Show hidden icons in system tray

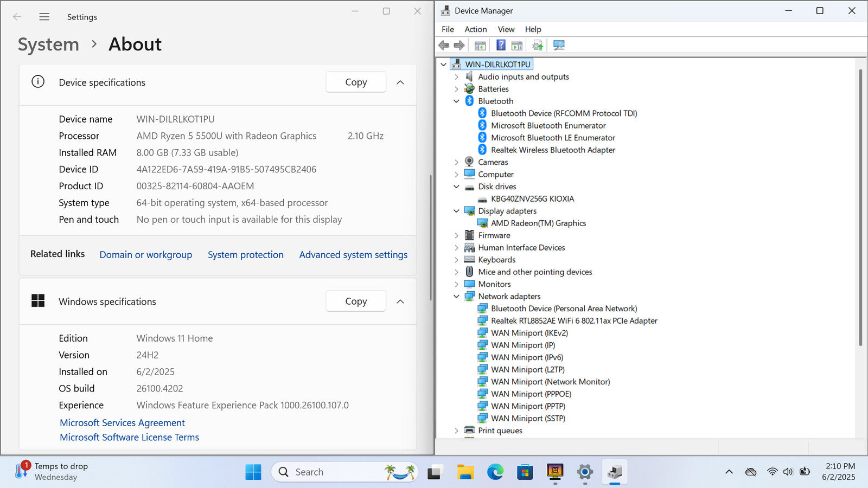[x=729, y=472]
